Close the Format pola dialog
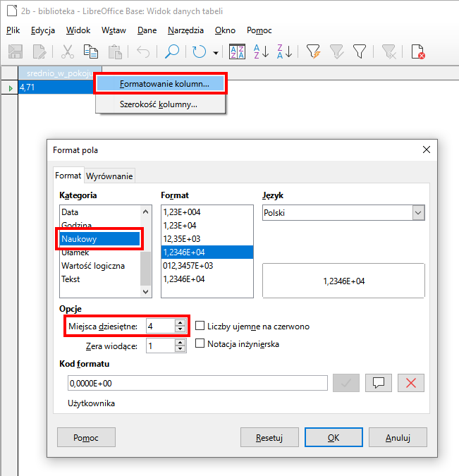This screenshot has width=459, height=476. tap(427, 149)
